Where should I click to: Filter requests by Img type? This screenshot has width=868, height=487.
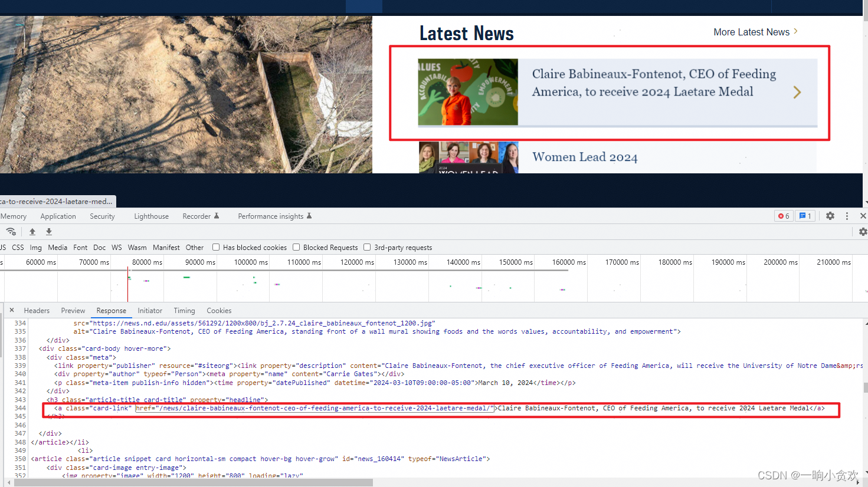[36, 248]
